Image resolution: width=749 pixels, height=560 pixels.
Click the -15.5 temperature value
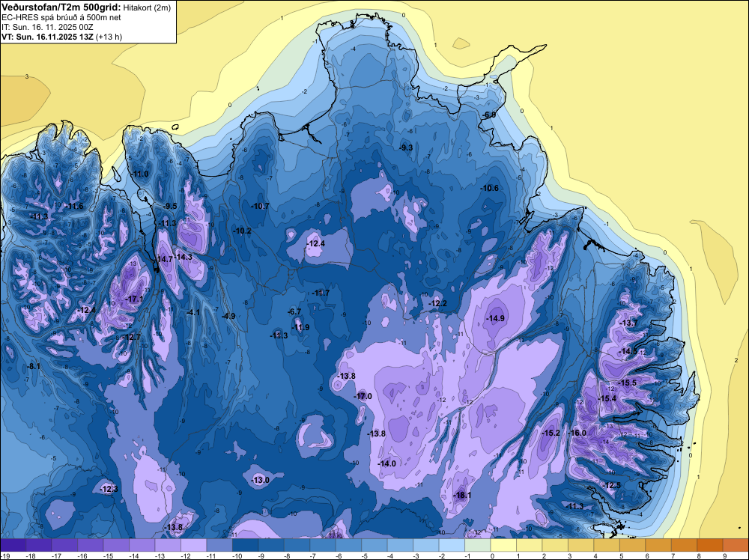coord(627,383)
